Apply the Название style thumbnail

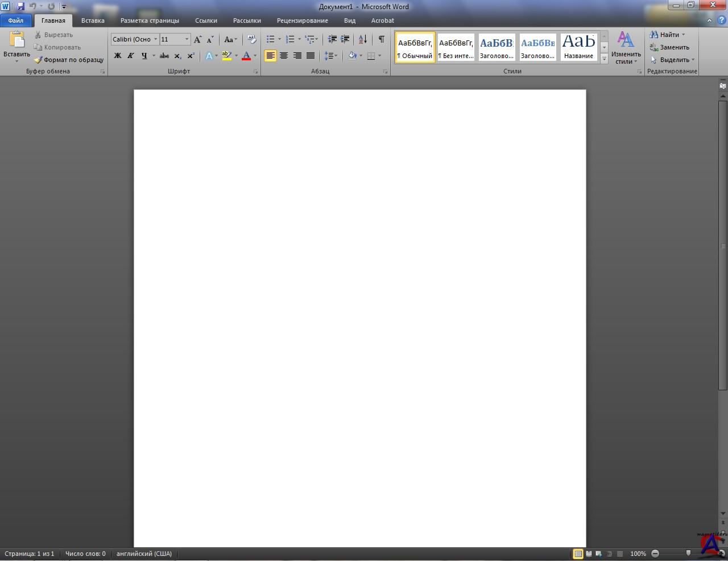(x=578, y=47)
